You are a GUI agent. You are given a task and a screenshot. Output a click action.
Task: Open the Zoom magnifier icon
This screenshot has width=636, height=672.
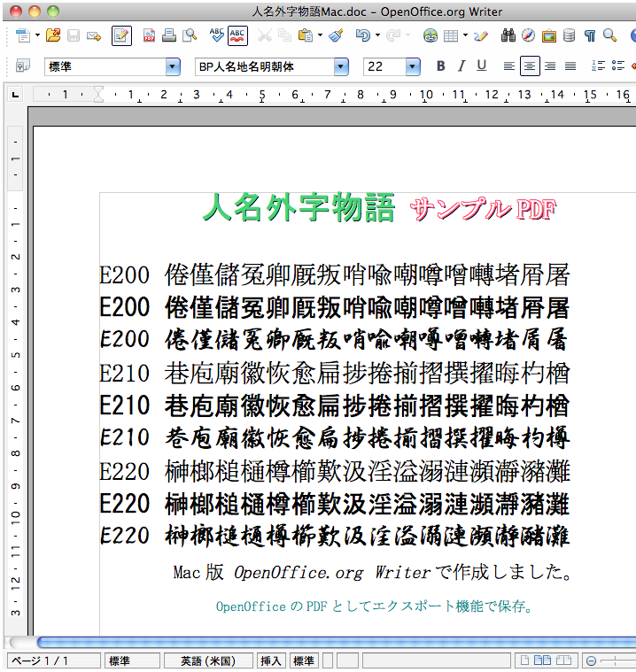coord(609,35)
